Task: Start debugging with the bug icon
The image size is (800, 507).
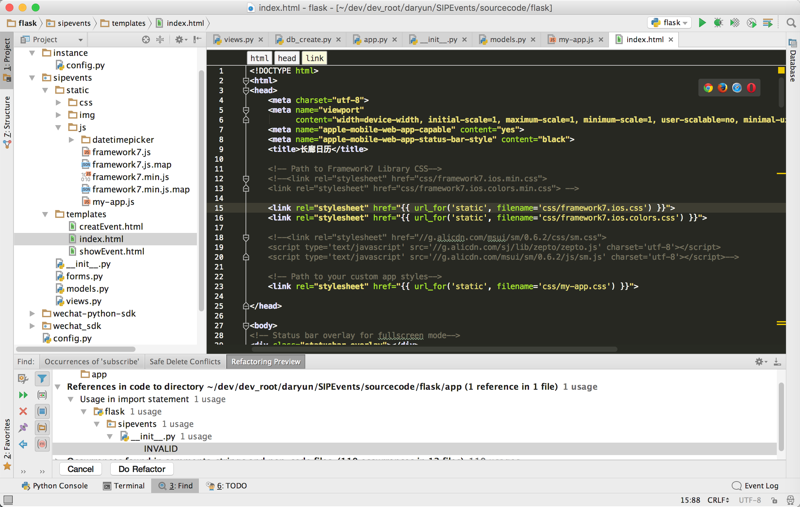Action: pos(718,22)
